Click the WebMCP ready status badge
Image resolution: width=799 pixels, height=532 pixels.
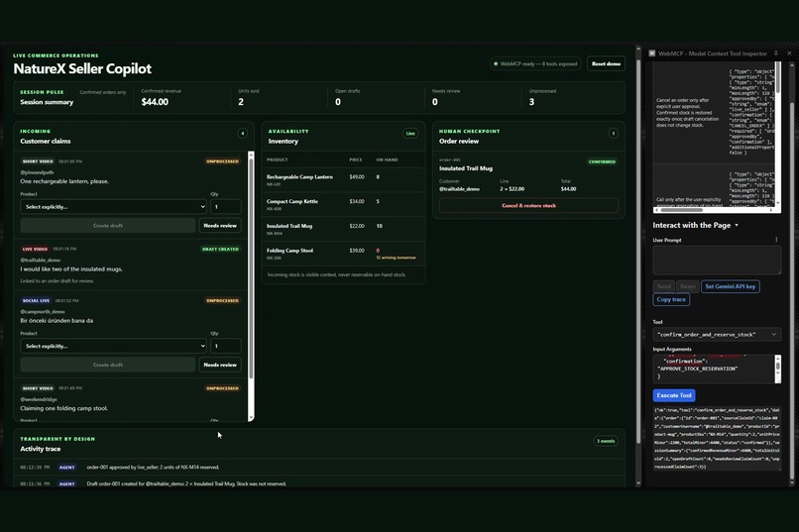click(535, 63)
